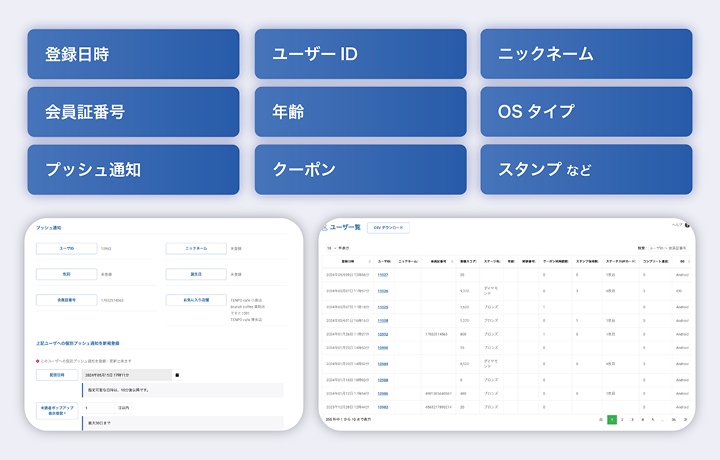Click the user icon beside ユーザー一覧 title
The height and width of the screenshot is (460, 720).
pyautogui.click(x=325, y=227)
